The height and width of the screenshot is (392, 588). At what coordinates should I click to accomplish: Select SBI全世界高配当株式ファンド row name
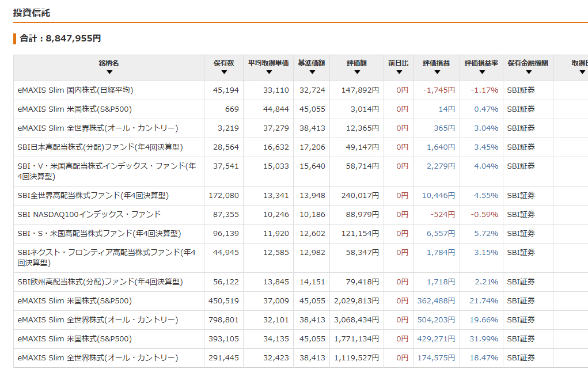click(93, 196)
